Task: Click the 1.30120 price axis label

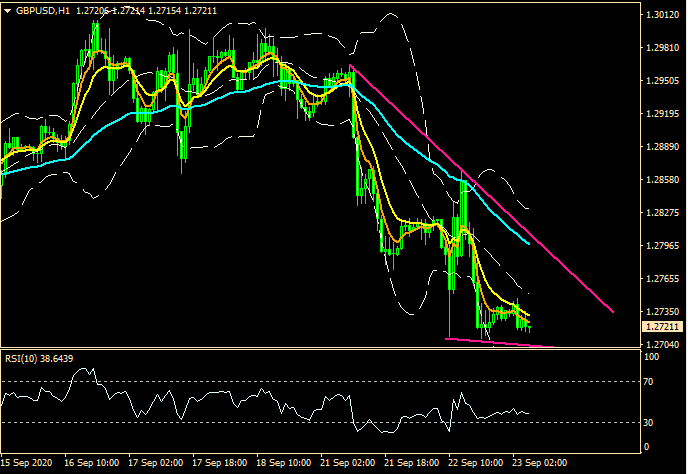Action: tap(664, 16)
